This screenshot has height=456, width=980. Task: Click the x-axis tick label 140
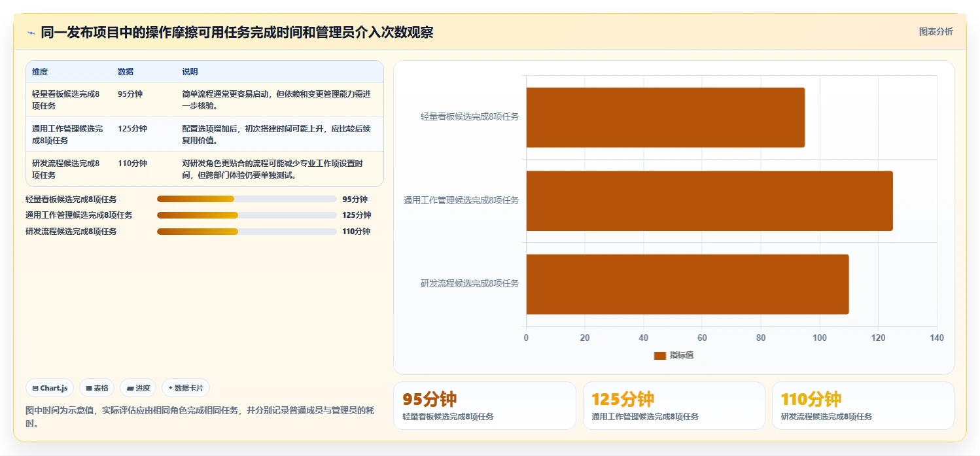click(x=937, y=338)
